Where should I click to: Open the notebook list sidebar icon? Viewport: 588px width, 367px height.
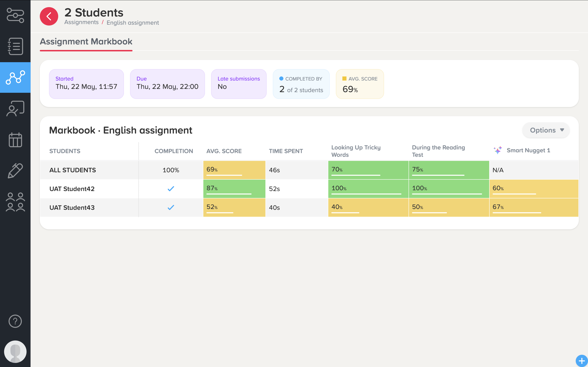pyautogui.click(x=15, y=46)
